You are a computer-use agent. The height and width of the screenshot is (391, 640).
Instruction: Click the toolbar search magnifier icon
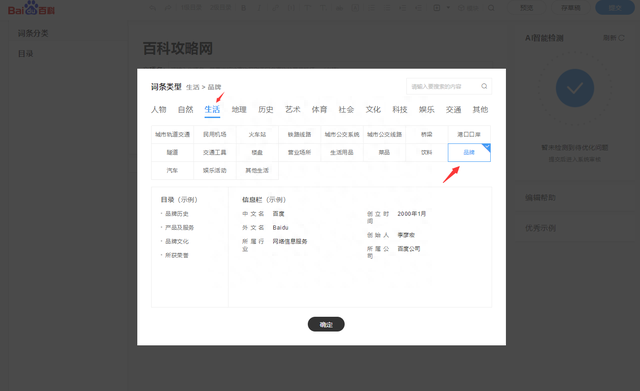coord(491,8)
